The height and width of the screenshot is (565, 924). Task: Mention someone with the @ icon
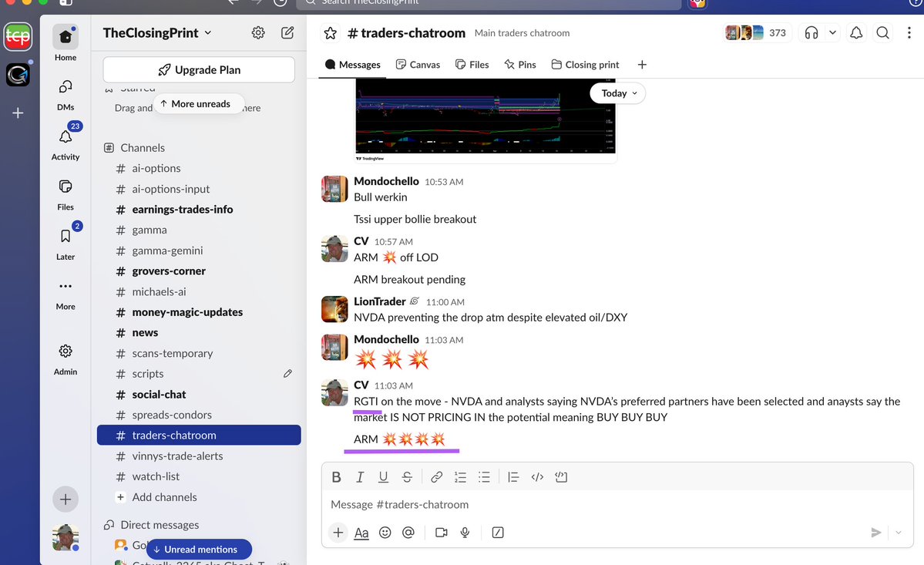408,533
